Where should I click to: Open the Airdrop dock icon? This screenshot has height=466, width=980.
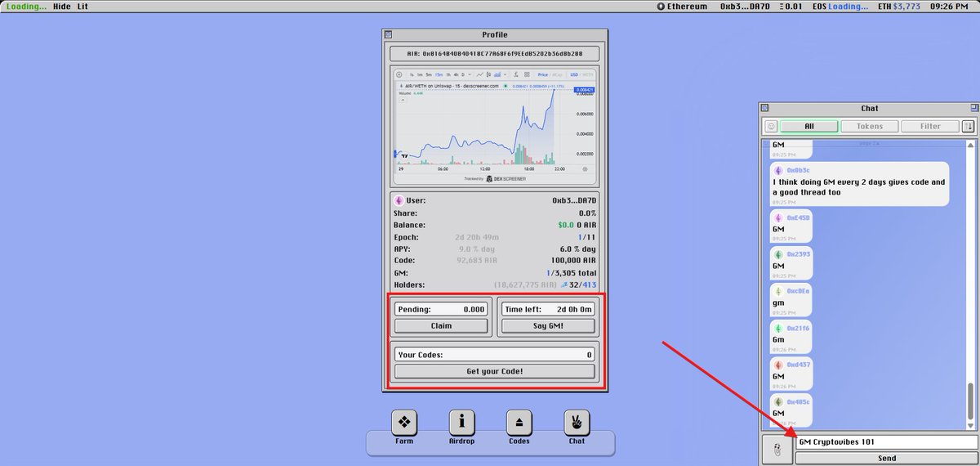pos(461,423)
